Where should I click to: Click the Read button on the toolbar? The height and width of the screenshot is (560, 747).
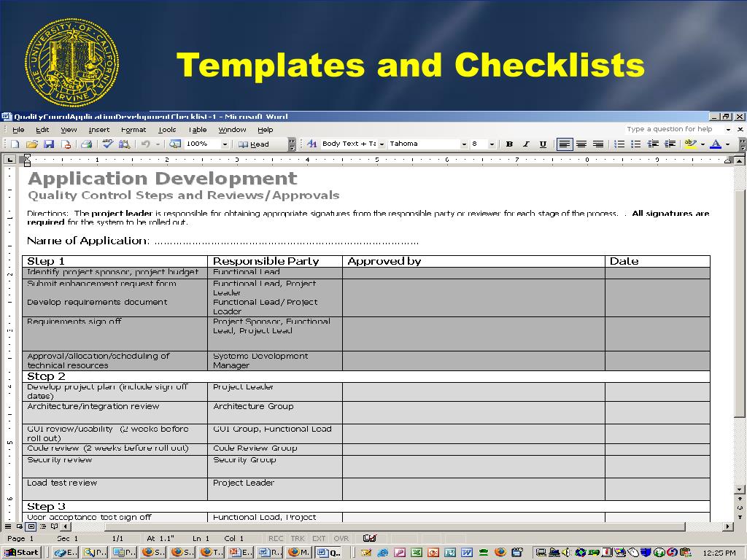click(254, 144)
